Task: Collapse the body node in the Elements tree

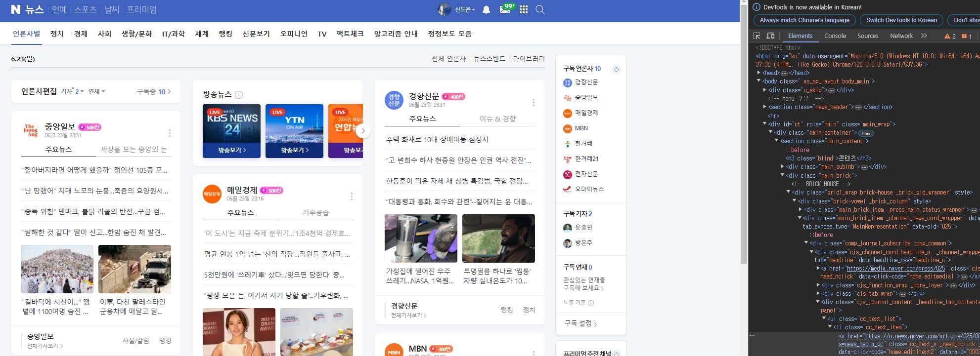Action: 759,81
